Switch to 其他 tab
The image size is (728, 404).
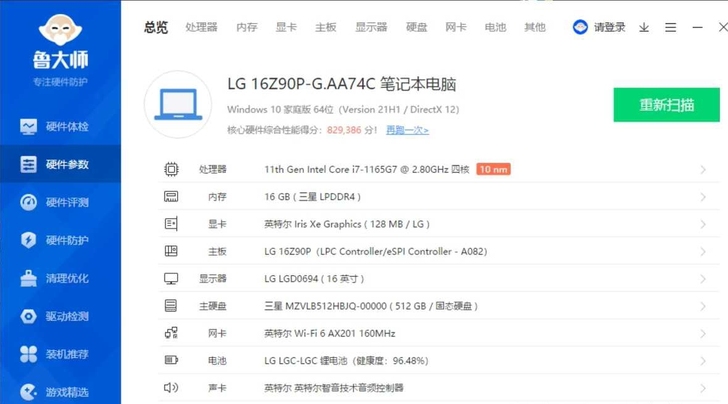535,27
